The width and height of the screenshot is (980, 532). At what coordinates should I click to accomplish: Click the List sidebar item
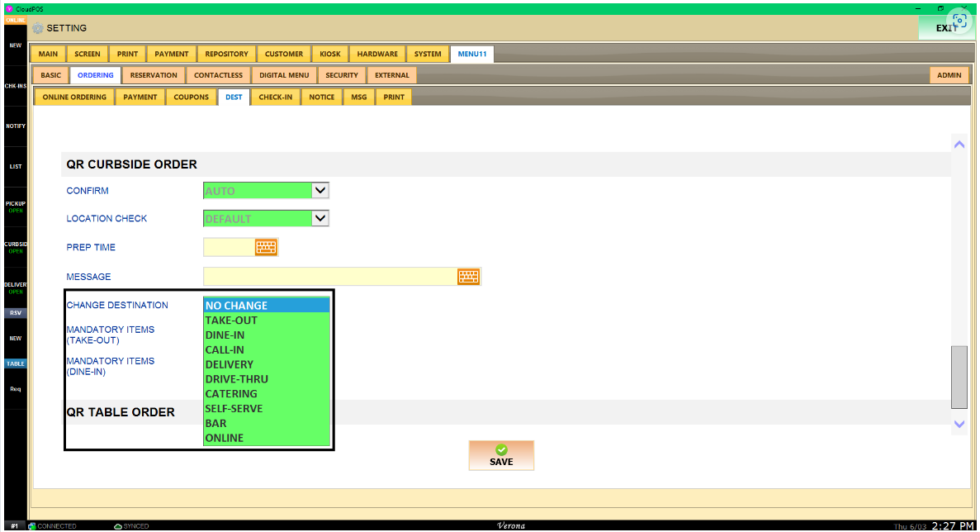16,167
